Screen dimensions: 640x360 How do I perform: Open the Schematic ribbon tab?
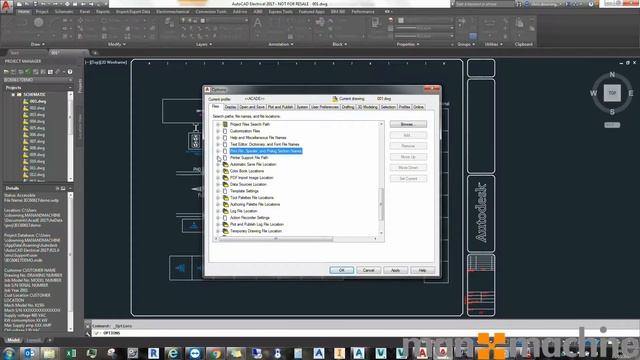point(64,11)
